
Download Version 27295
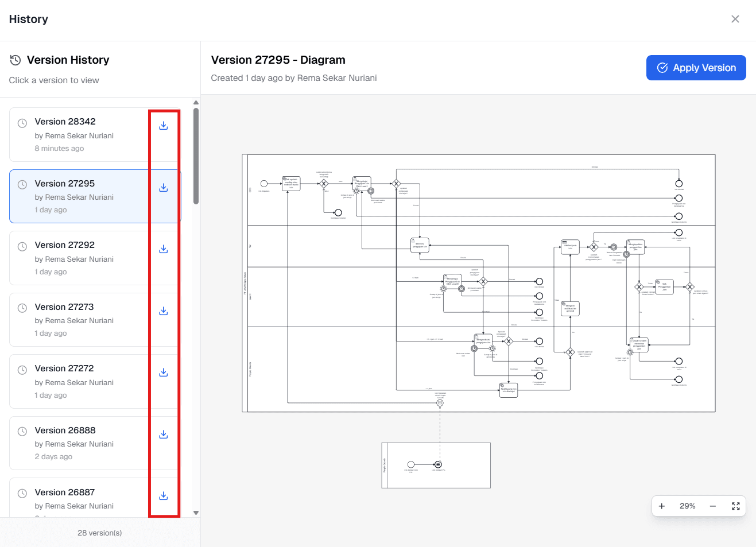point(163,188)
